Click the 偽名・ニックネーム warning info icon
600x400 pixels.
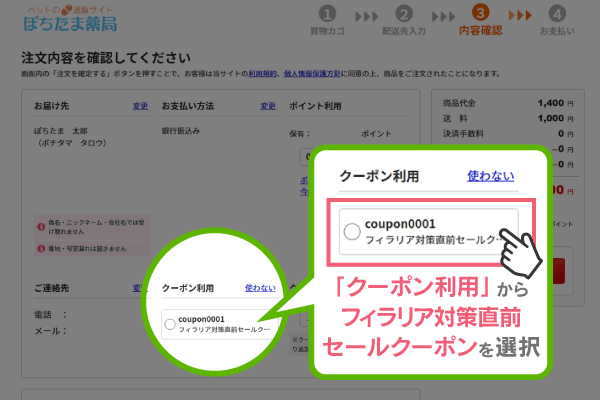(x=41, y=227)
